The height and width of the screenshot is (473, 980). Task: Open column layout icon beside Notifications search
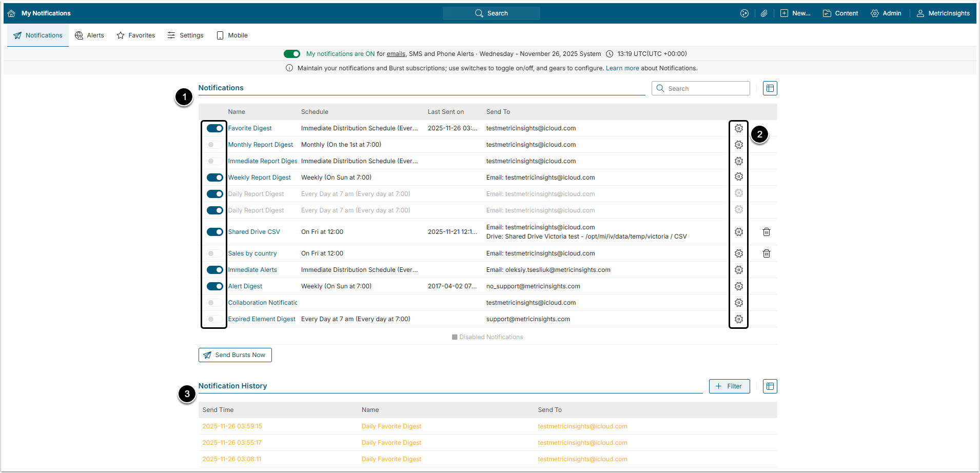pyautogui.click(x=770, y=88)
